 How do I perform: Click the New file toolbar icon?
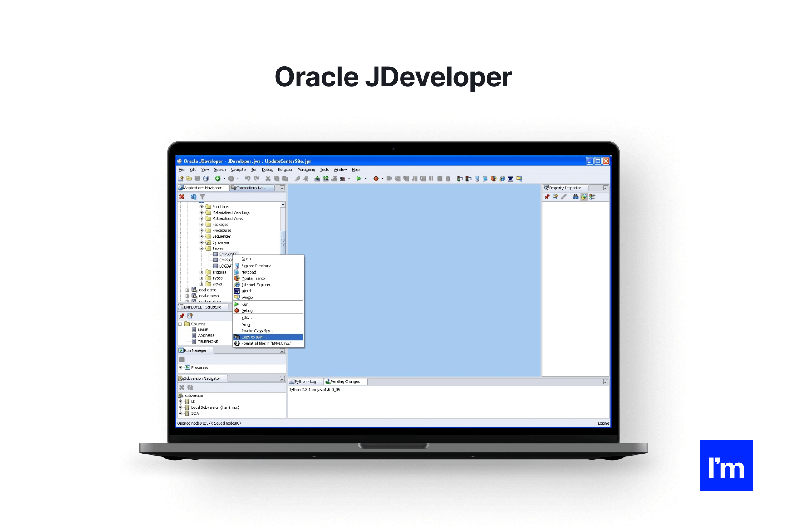181,179
